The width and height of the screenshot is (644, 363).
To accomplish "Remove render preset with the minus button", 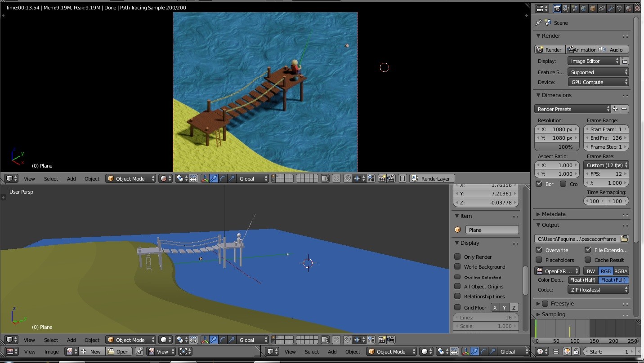I will pos(624,109).
